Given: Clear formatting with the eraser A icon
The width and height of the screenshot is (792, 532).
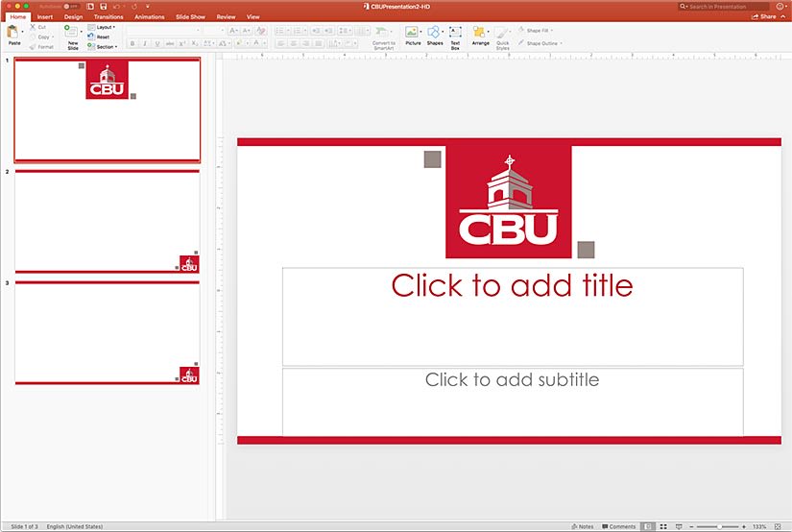Looking at the screenshot, I should tap(260, 31).
